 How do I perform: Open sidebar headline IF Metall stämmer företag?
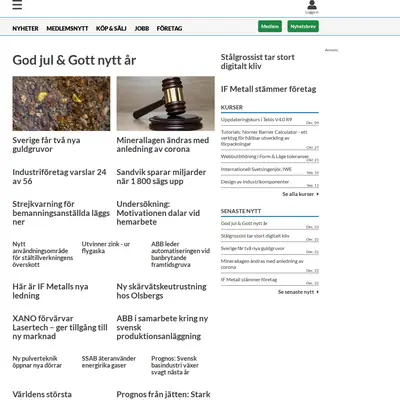coord(268,89)
